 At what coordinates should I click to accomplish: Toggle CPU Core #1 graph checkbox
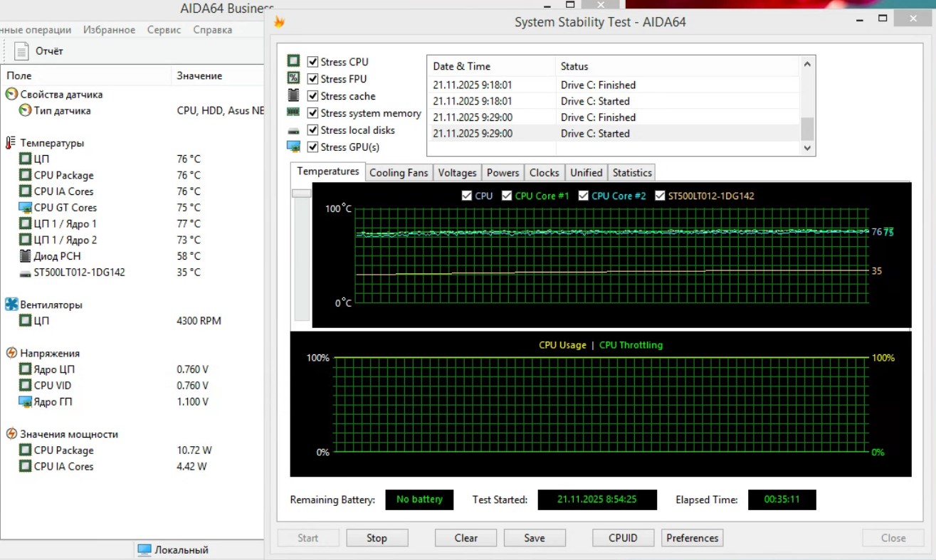(x=507, y=196)
